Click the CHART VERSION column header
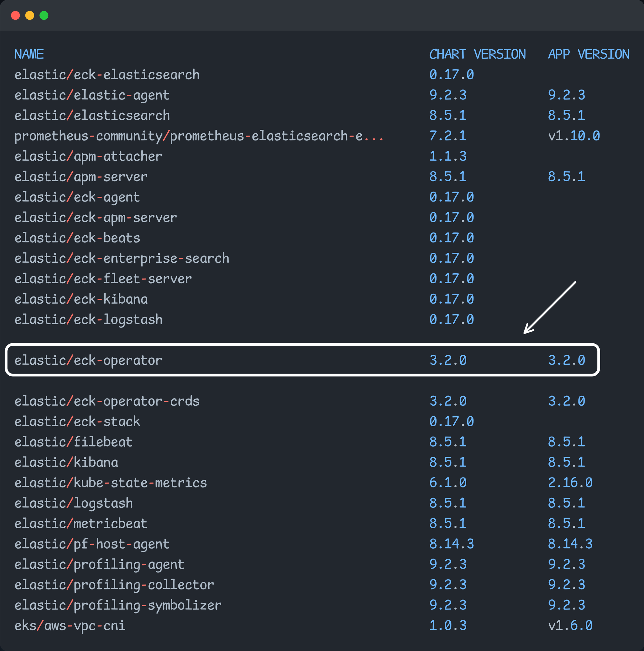Viewport: 644px width, 651px height. pyautogui.click(x=477, y=54)
